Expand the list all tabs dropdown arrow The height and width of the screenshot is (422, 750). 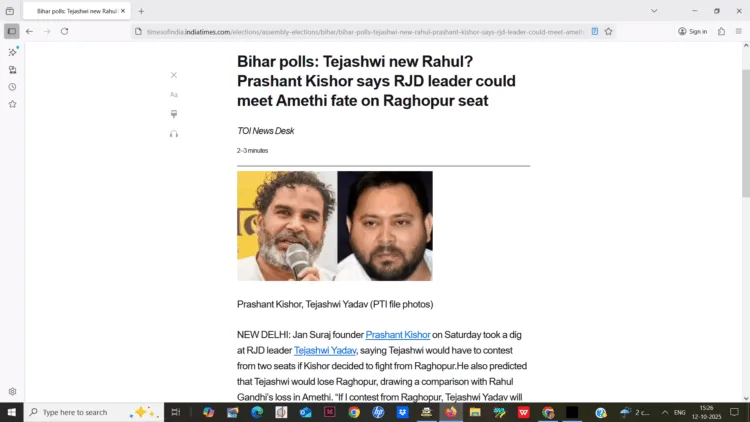(654, 11)
